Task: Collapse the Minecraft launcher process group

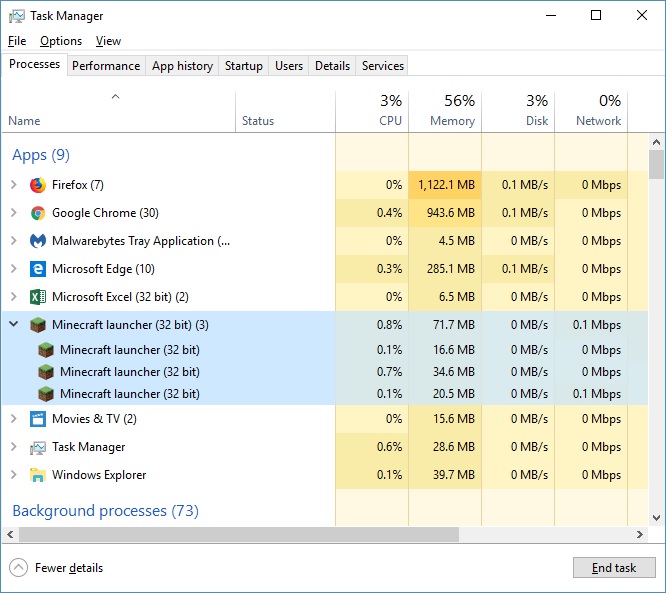Action: click(13, 325)
